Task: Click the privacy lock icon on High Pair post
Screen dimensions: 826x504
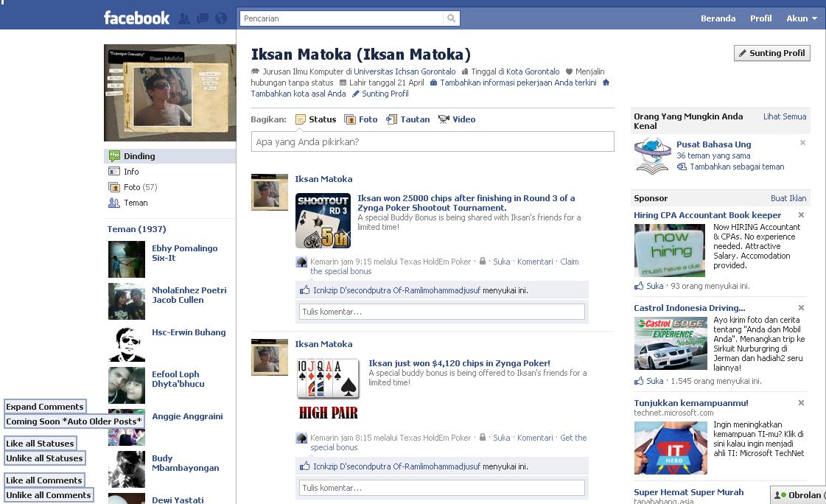Action: tap(483, 437)
